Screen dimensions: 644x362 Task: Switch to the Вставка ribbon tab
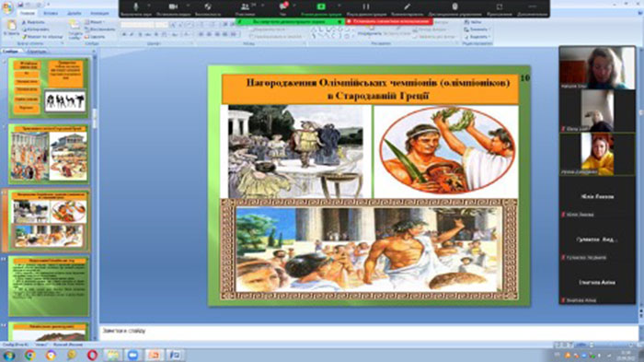[x=51, y=13]
